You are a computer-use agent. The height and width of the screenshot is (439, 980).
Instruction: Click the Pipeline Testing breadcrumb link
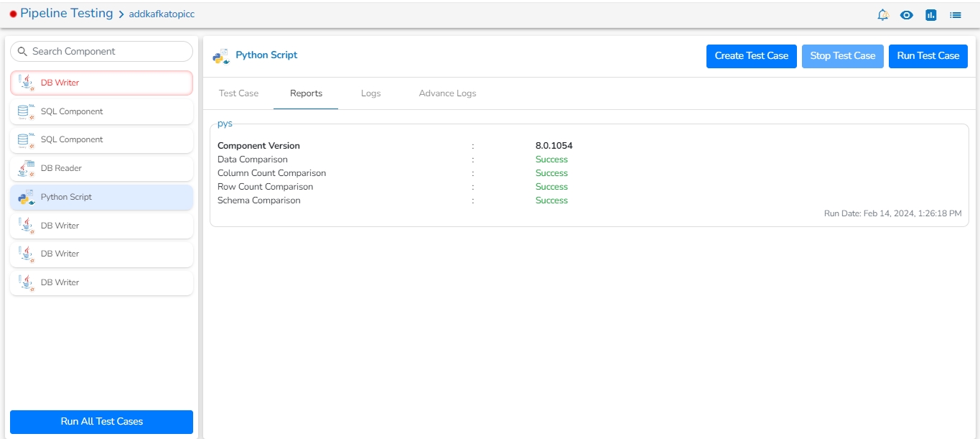tap(66, 14)
